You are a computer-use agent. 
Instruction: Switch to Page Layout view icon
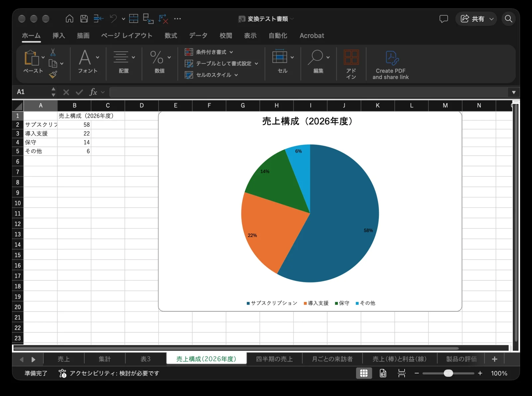pos(383,373)
